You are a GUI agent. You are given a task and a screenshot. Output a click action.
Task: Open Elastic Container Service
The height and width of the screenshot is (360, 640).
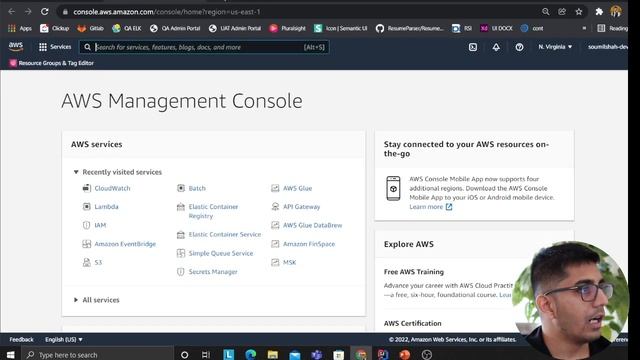tap(224, 234)
